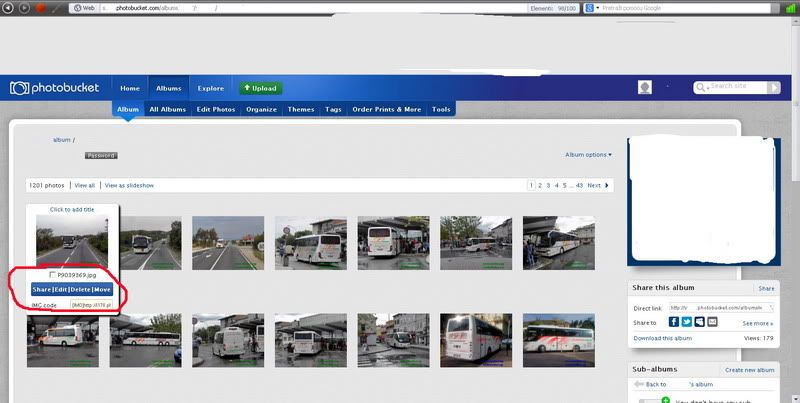The image size is (800, 403).
Task: Switch to the Album tab
Action: click(128, 109)
